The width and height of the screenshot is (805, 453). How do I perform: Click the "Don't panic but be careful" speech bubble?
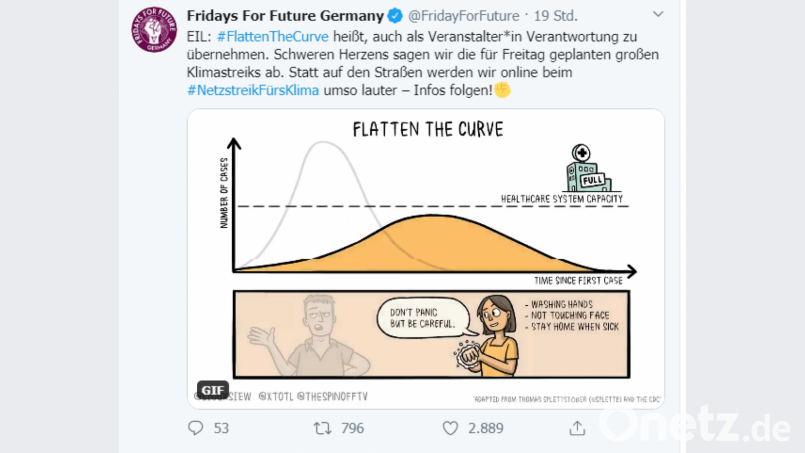tap(420, 318)
